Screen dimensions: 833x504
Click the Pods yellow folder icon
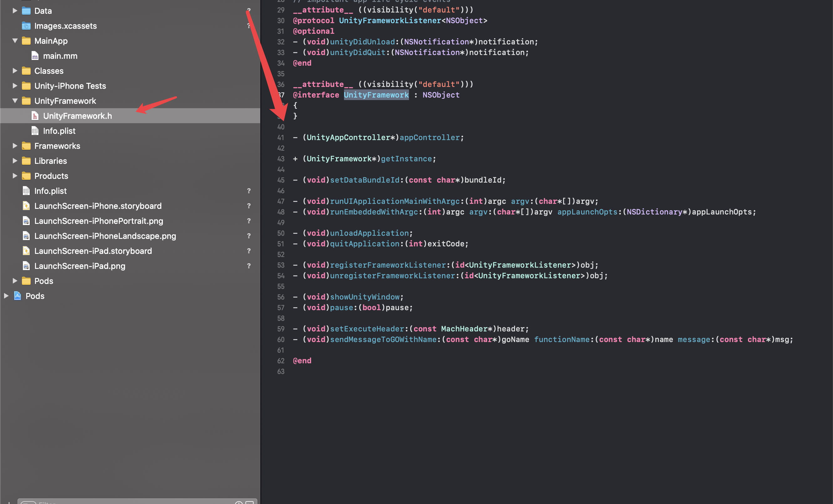pyautogui.click(x=26, y=281)
